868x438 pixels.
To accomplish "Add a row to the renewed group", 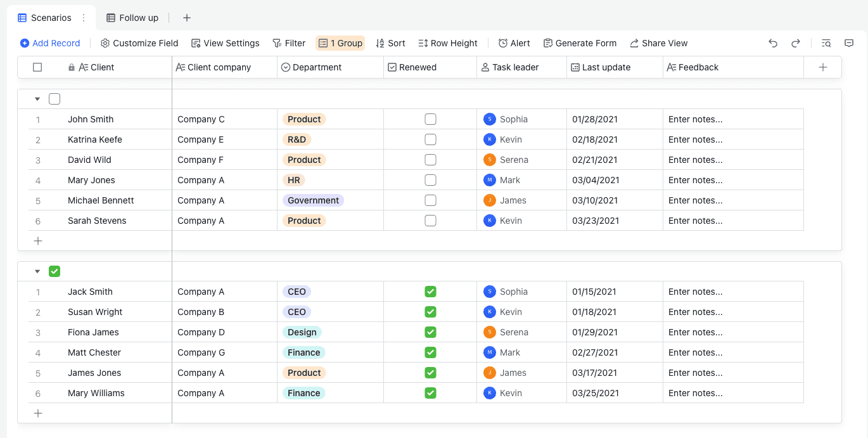I will (38, 413).
